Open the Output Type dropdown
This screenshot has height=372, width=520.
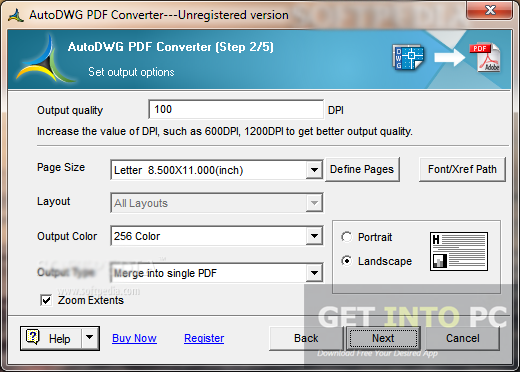click(x=314, y=273)
